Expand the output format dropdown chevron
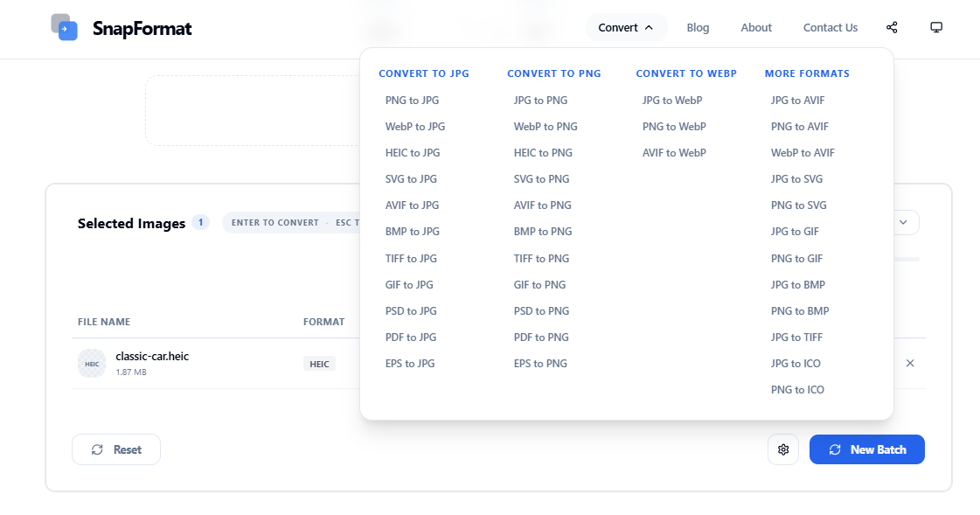The width and height of the screenshot is (980, 515). (903, 222)
